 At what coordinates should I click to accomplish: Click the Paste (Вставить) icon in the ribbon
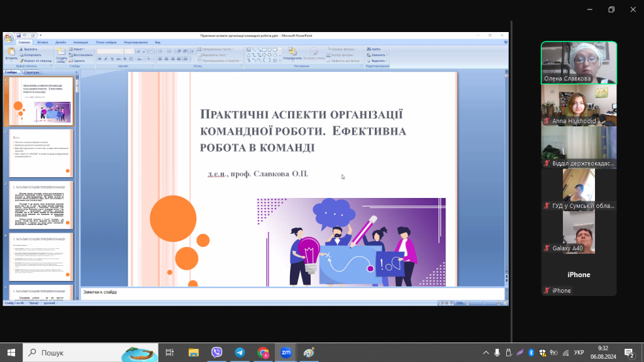point(11,52)
